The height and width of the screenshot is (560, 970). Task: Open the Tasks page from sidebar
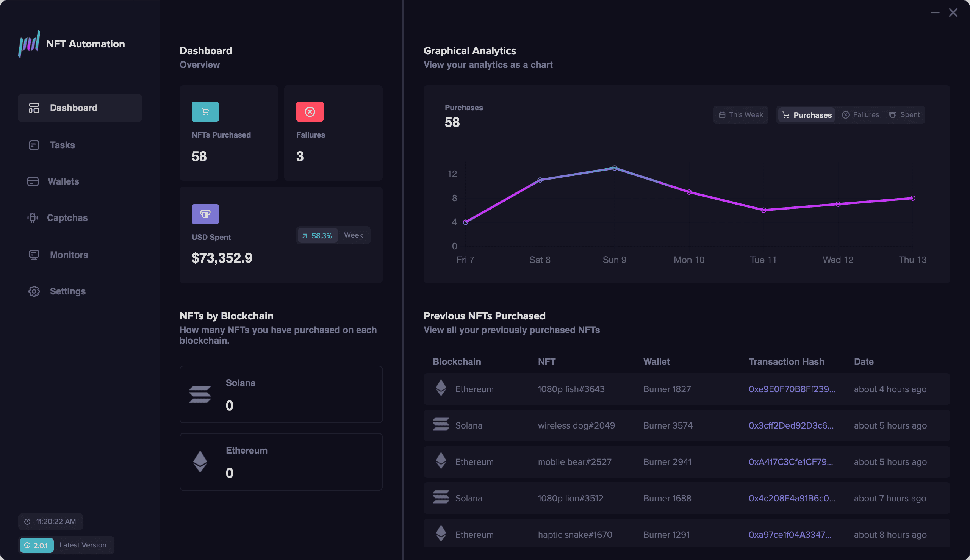click(62, 145)
